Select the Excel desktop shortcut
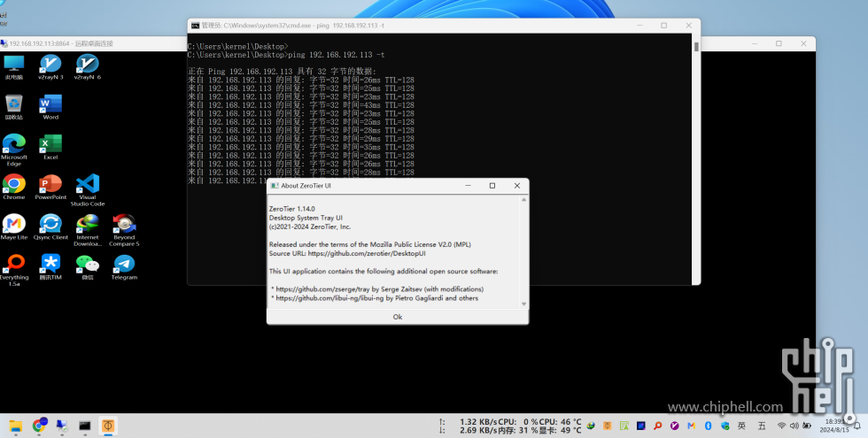This screenshot has height=438, width=868. [x=50, y=147]
